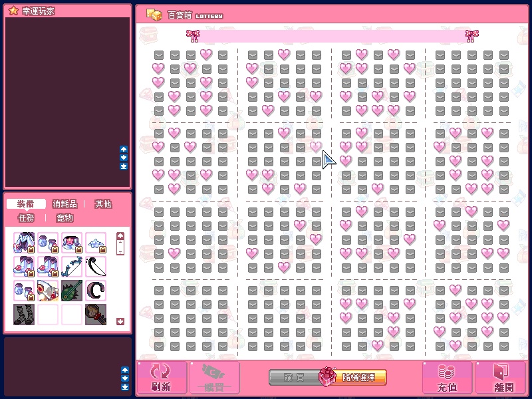Click the 刷新 refresh button
Screen dimensions: 532x399
(161, 377)
